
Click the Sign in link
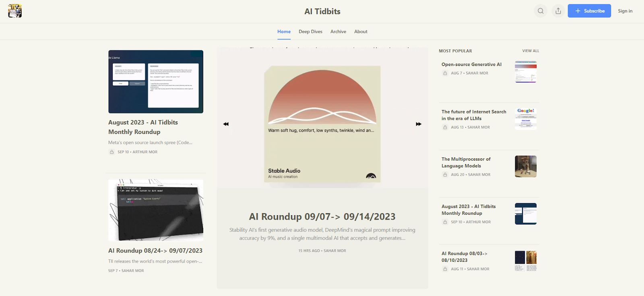pos(625,11)
